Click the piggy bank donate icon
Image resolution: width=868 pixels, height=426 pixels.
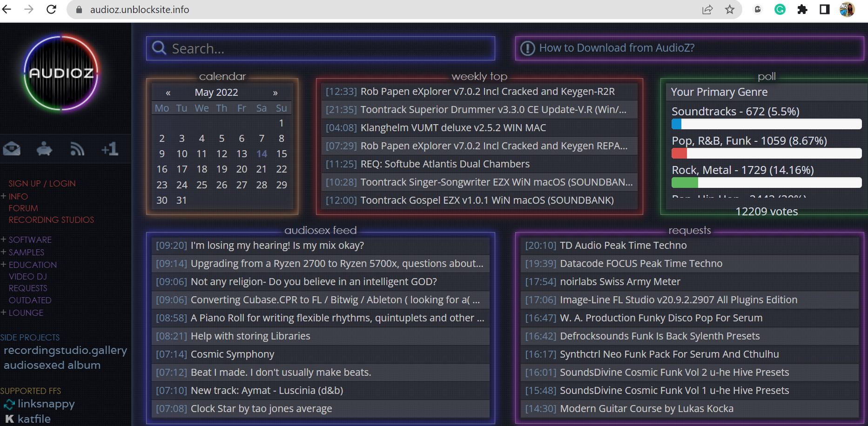pyautogui.click(x=44, y=149)
